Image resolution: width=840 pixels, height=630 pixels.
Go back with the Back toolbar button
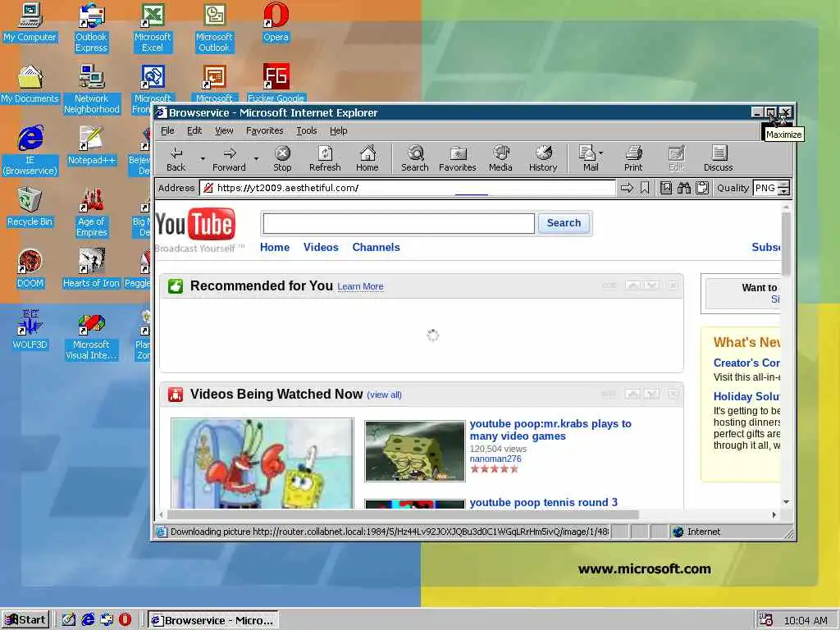tap(176, 158)
